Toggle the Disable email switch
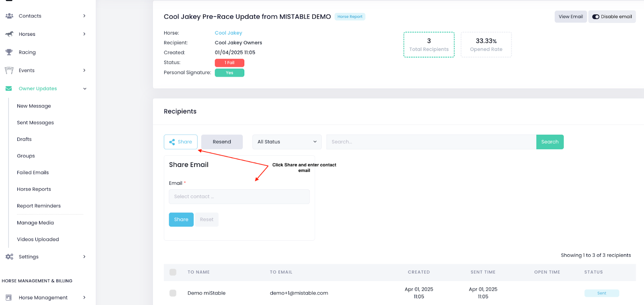Screen dimensions: 644x305 point(596,16)
